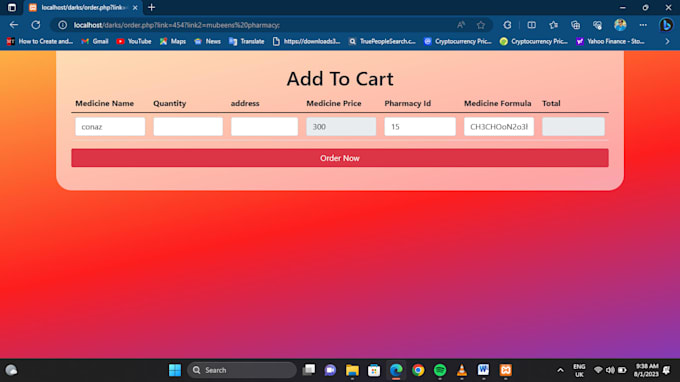The height and width of the screenshot is (382, 680).
Task: Click the Total field
Action: pos(573,127)
